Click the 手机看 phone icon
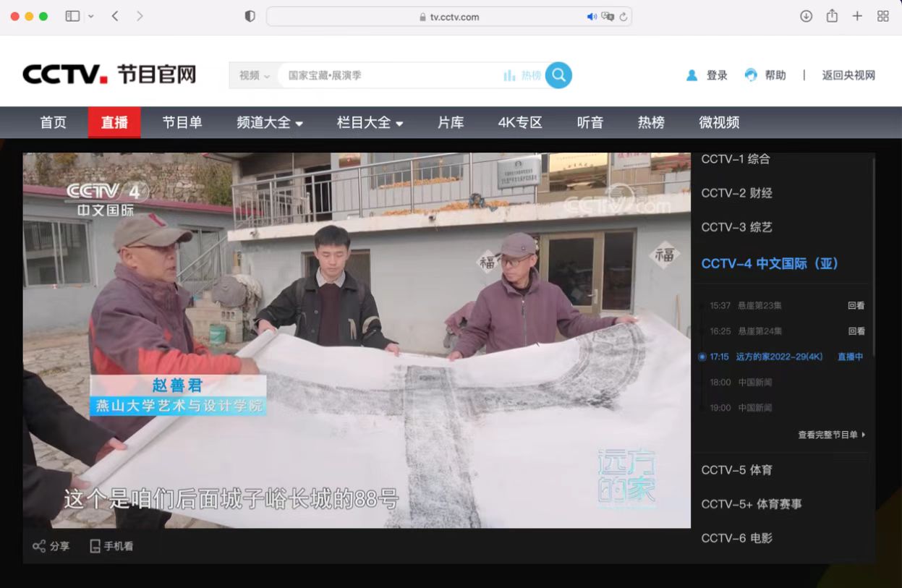The image size is (902, 588). coord(95,546)
